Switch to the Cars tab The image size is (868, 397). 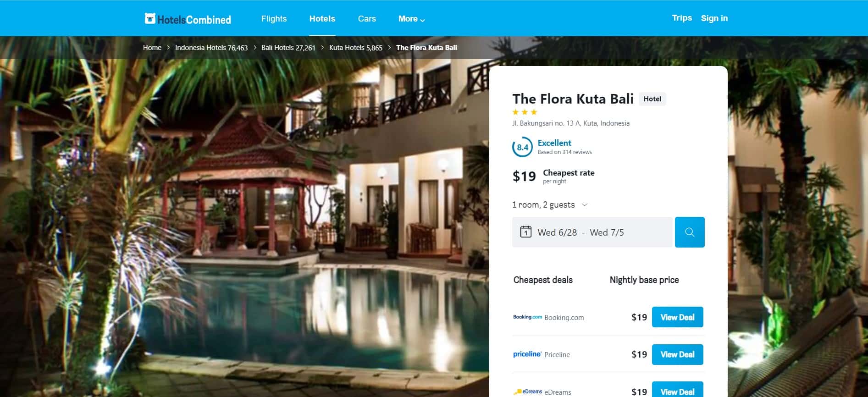pos(367,19)
